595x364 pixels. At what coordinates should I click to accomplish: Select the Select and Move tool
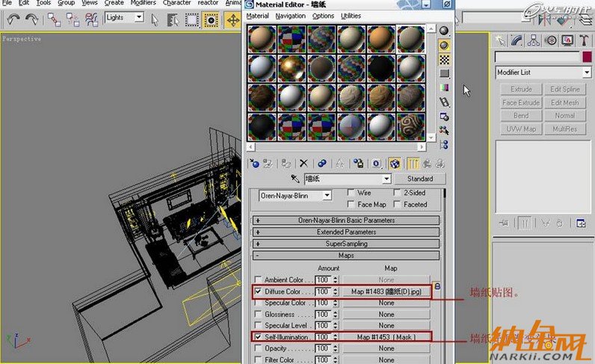(x=232, y=19)
